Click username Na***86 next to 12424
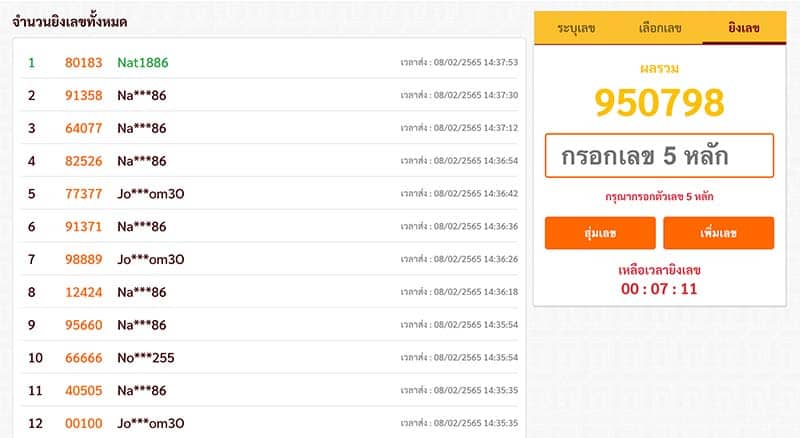The image size is (800, 438). pos(142,292)
